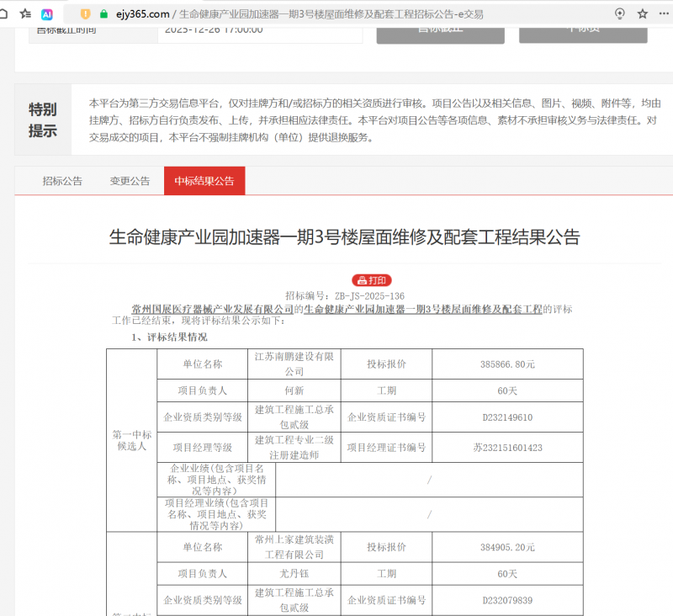
Task: Click the shield security warning icon
Action: [85, 14]
